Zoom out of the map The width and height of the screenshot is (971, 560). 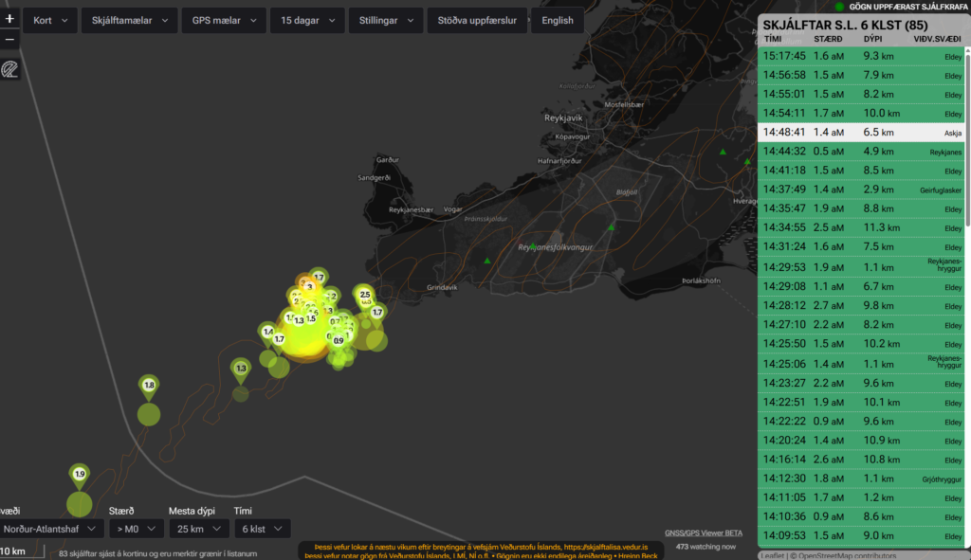pyautogui.click(x=10, y=40)
